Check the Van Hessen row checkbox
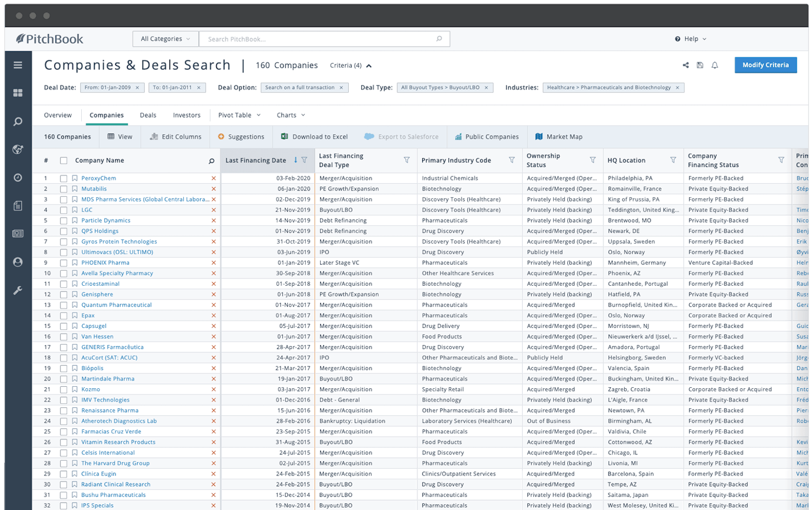 [x=63, y=337]
